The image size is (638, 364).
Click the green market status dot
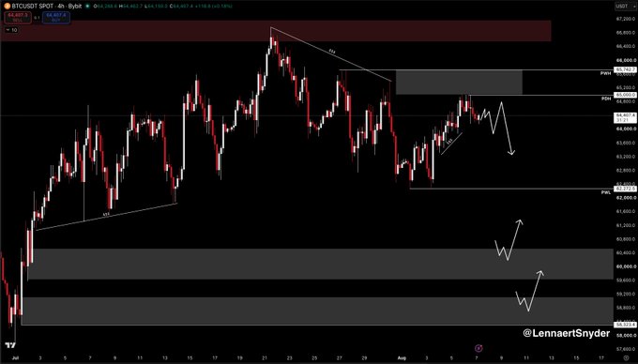tap(87, 7)
